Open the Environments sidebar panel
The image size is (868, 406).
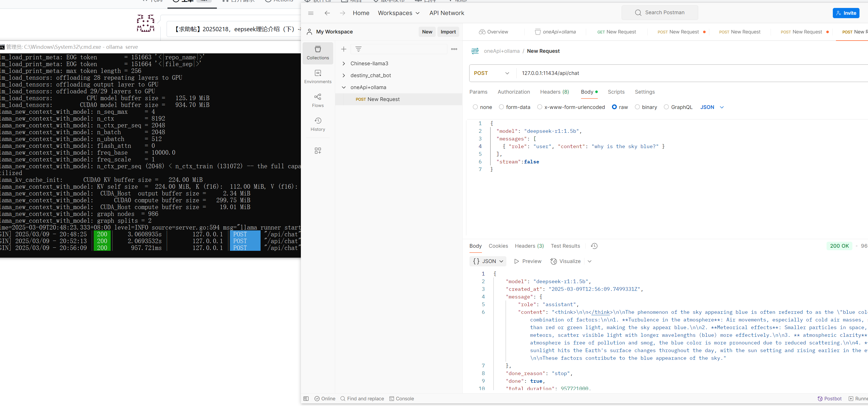(x=317, y=77)
